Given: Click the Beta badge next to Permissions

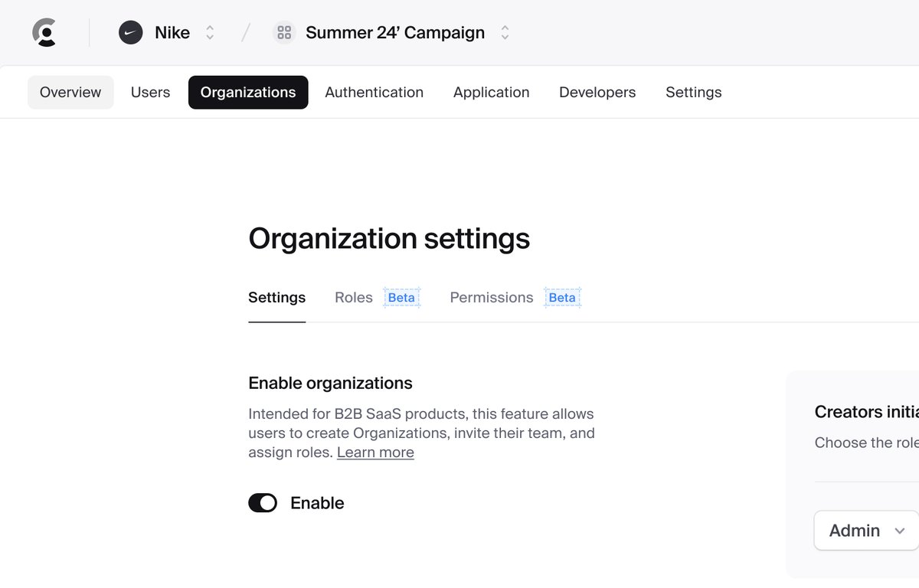Looking at the screenshot, I should pyautogui.click(x=562, y=298).
